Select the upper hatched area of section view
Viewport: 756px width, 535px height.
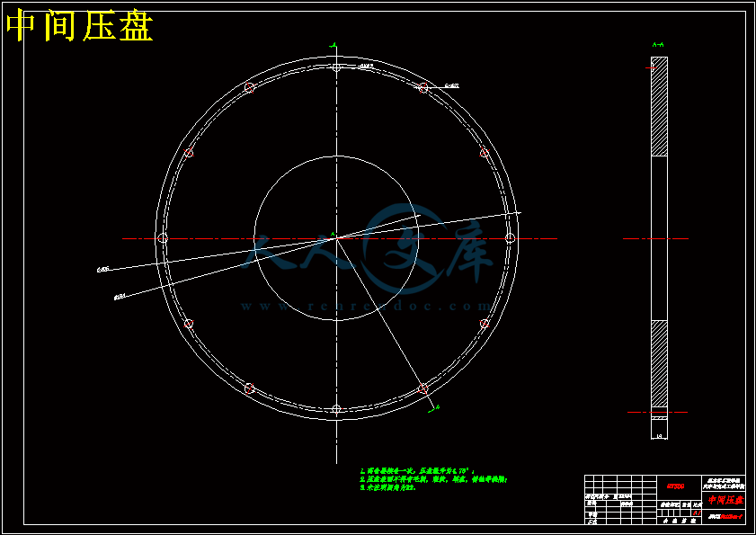click(660, 108)
